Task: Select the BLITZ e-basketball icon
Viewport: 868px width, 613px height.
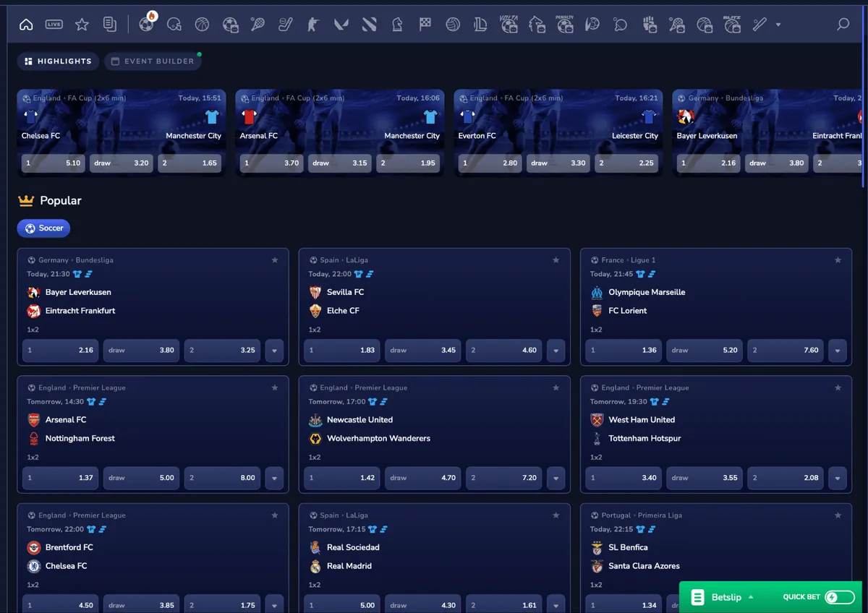Action: (x=733, y=25)
